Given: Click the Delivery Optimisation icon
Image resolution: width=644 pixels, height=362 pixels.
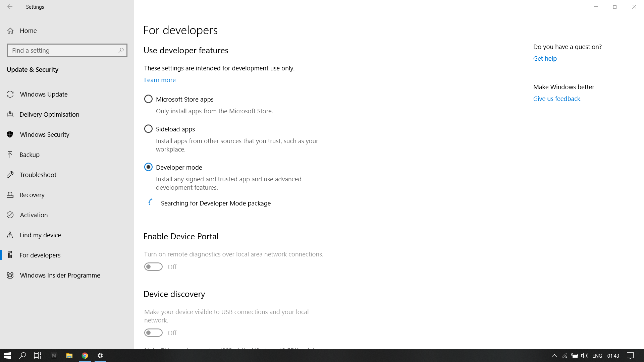Looking at the screenshot, I should (10, 114).
